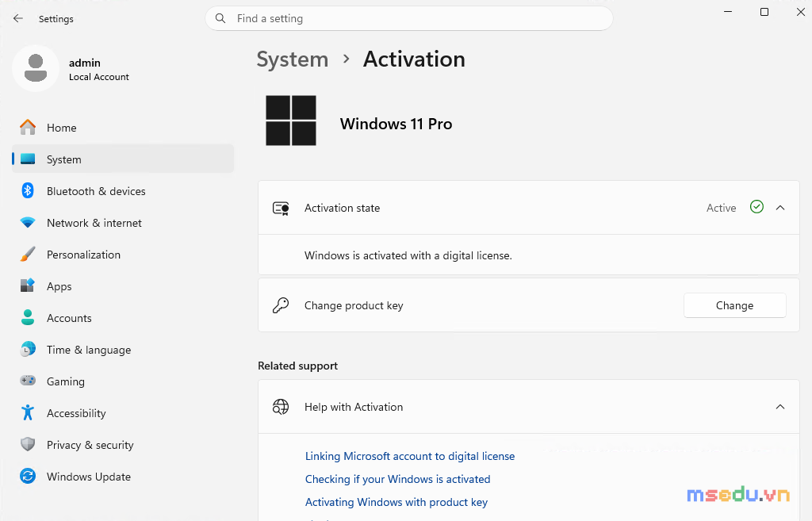Click the Bluetooth icon in sidebar

point(28,190)
